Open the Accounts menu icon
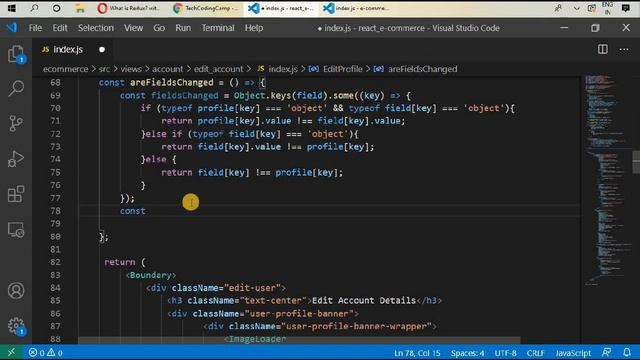640x360 pixels. click(16, 290)
